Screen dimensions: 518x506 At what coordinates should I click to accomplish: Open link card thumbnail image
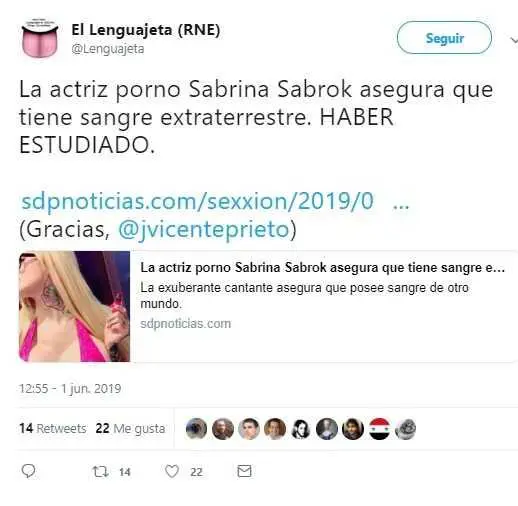[74, 306]
